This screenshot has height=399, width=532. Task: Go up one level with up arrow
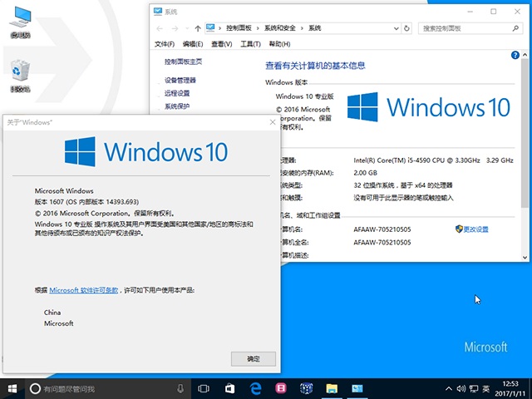pyautogui.click(x=197, y=27)
